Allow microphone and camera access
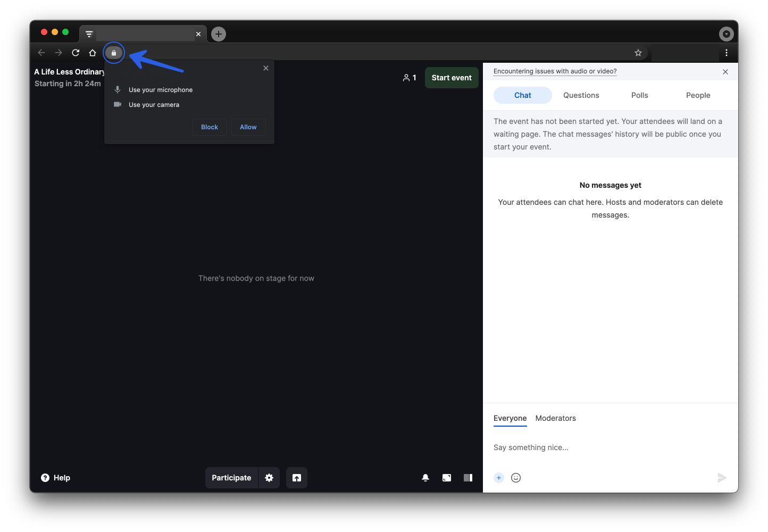 point(248,127)
